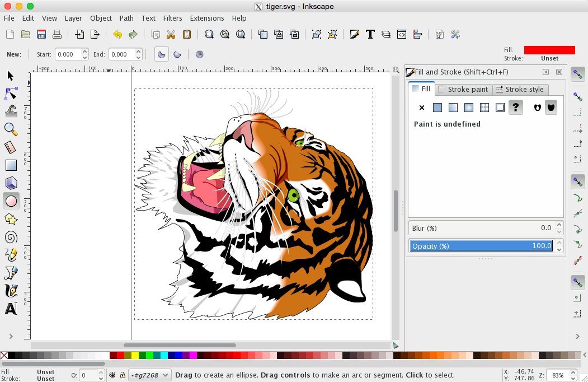Image resolution: width=588 pixels, height=382 pixels.
Task: Increase the End angle value
Action: [139, 51]
